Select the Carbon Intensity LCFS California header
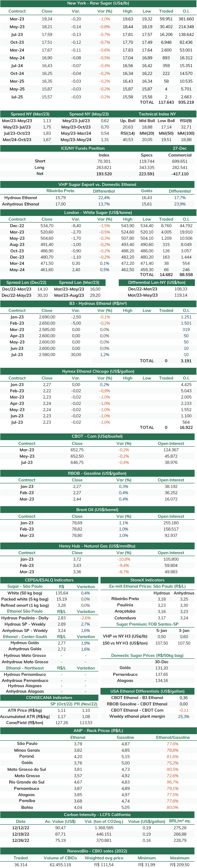 pos(97,815)
